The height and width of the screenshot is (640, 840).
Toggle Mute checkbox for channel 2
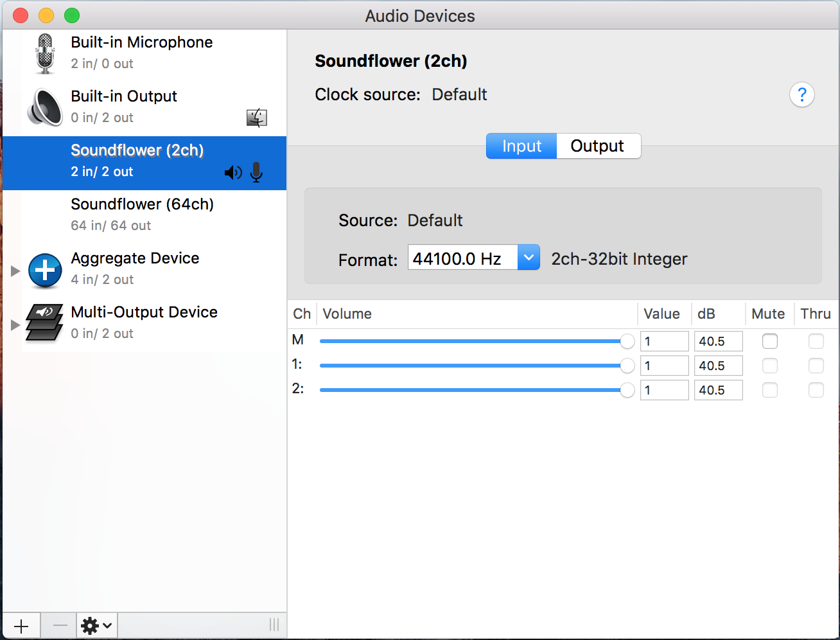coord(769,390)
